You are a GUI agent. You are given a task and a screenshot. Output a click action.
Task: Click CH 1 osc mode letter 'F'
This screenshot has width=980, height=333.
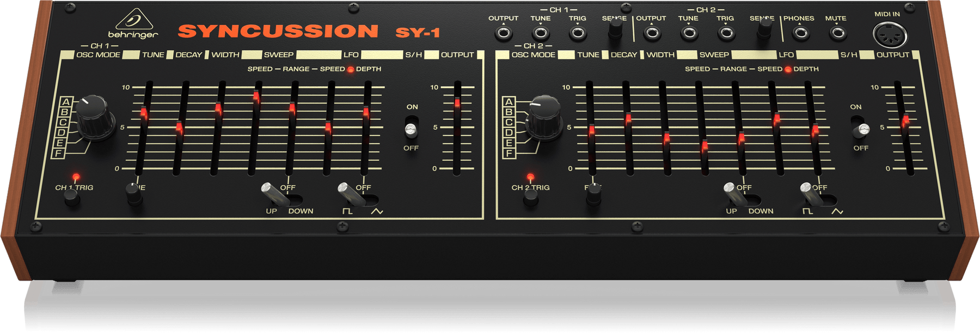coord(59,153)
